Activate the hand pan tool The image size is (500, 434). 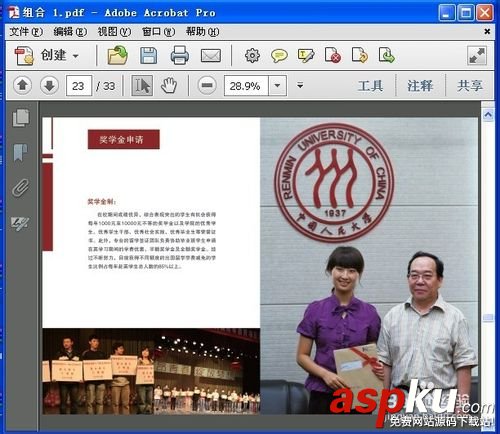(x=169, y=86)
